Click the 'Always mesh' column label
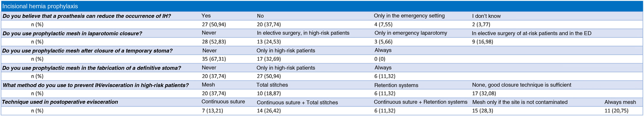644x116 pixels. pyautogui.click(x=620, y=102)
